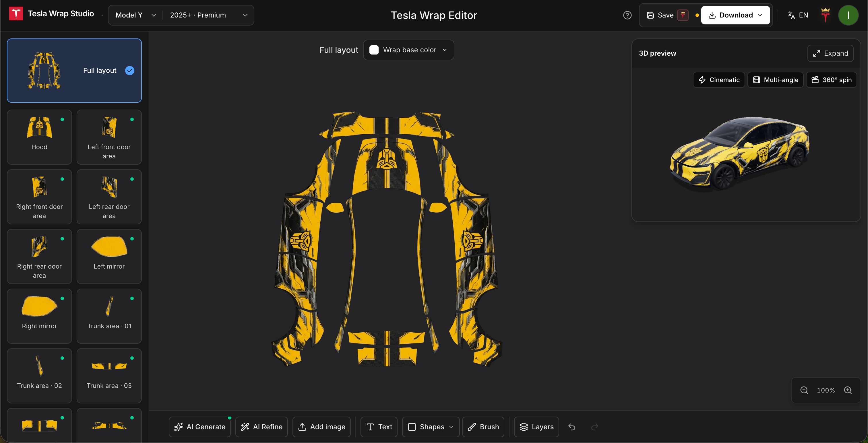Undo the last edit
Screen dimensions: 868x443
(572, 427)
